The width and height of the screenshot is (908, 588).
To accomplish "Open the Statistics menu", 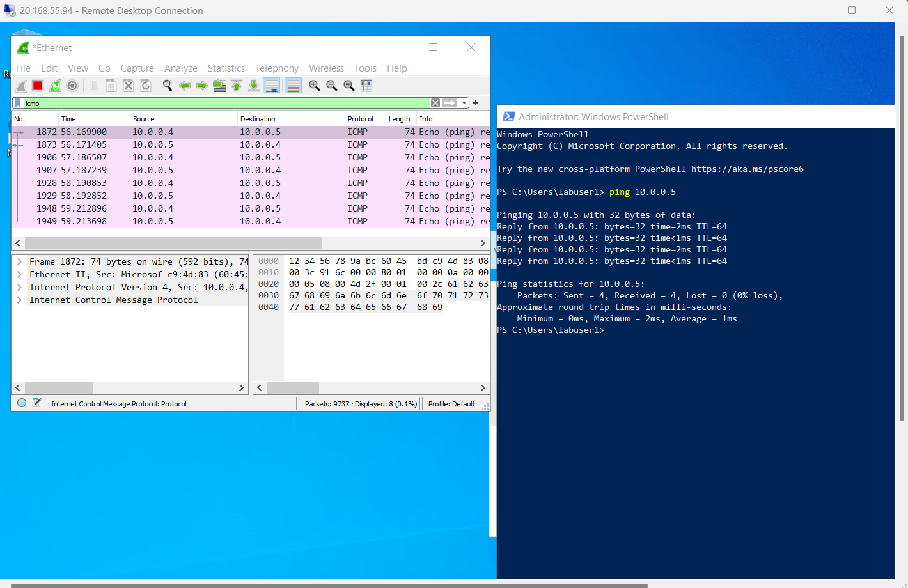I will coord(226,68).
